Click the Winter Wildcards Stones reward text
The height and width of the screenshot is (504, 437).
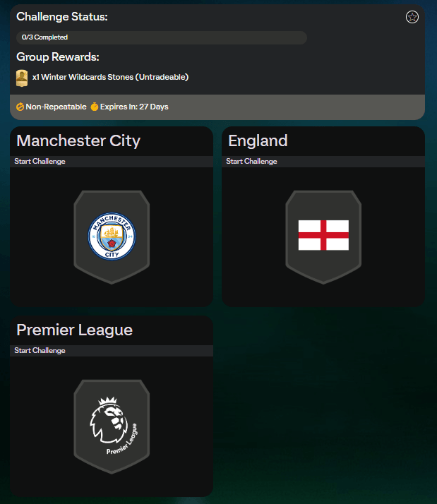coord(110,77)
